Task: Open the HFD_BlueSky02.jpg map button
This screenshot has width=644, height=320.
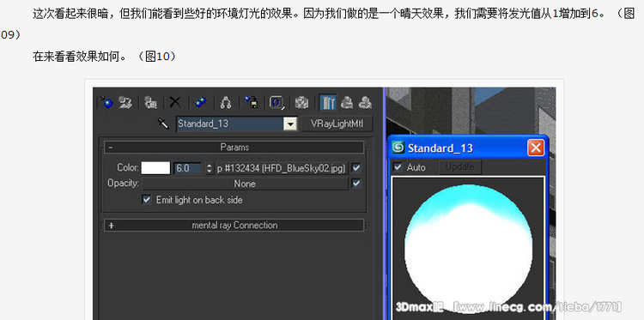Action: [x=282, y=168]
